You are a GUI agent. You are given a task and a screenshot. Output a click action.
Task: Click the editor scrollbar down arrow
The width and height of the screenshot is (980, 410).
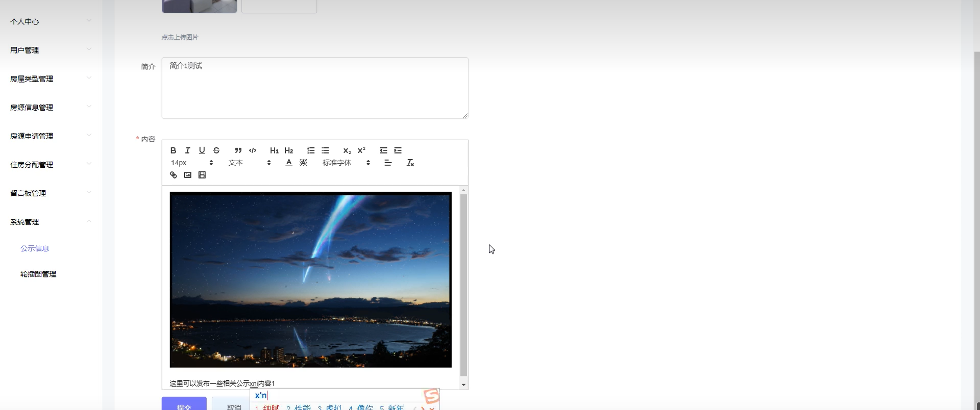point(463,385)
